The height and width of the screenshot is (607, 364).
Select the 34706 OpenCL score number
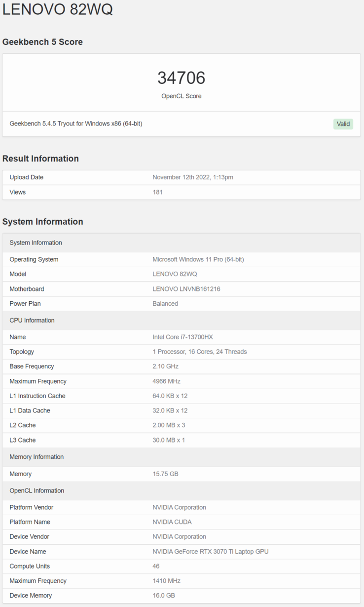(182, 78)
